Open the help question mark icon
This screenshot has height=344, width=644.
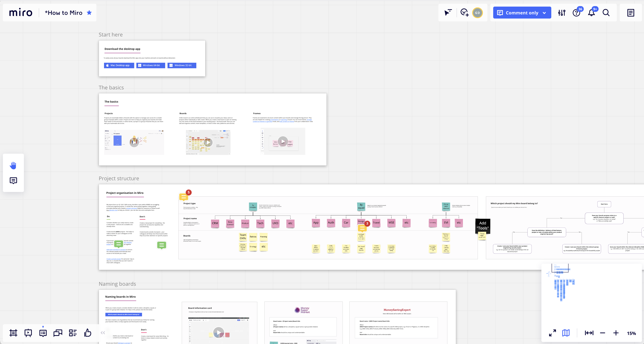click(x=576, y=13)
